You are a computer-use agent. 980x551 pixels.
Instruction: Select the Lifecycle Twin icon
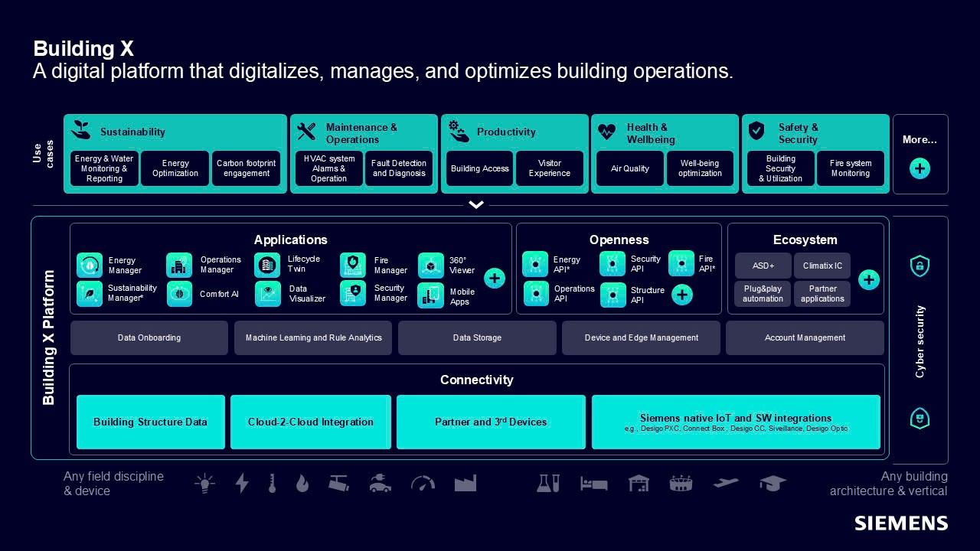click(x=267, y=265)
